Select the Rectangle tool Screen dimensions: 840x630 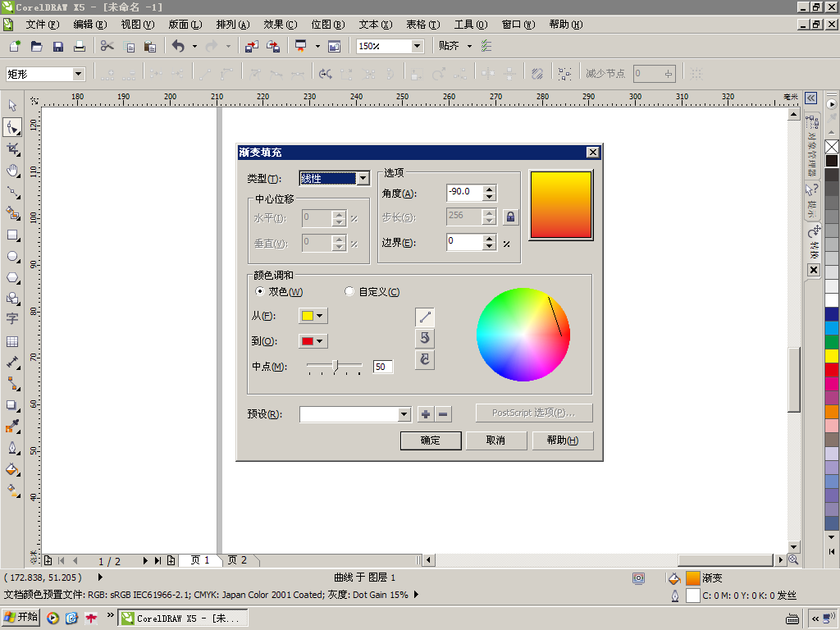pyautogui.click(x=12, y=235)
